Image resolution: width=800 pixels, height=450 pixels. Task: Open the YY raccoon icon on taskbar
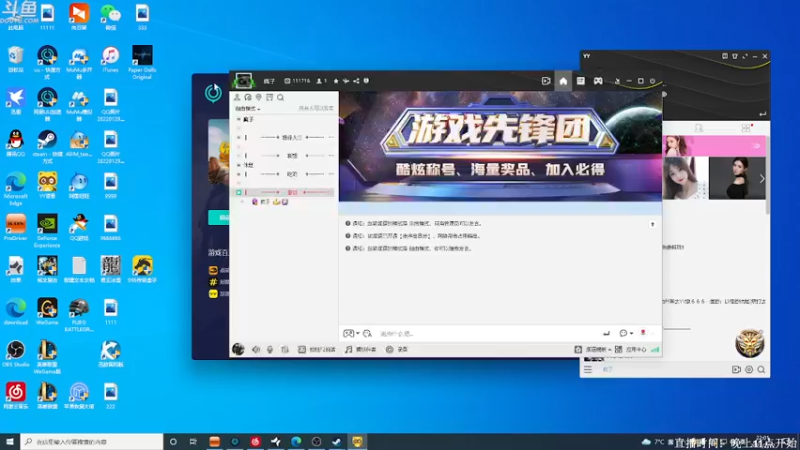[x=357, y=441]
